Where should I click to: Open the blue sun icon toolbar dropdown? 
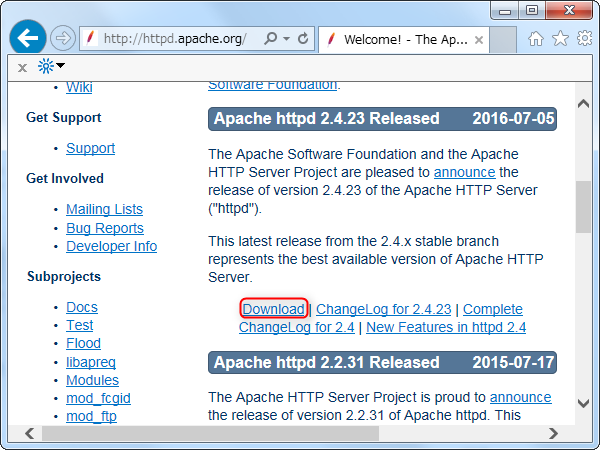[x=51, y=67]
